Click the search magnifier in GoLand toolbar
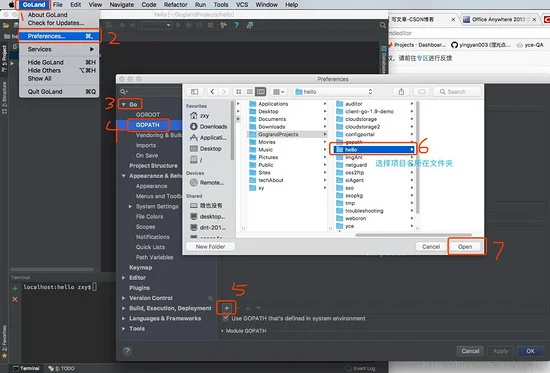 383,25
